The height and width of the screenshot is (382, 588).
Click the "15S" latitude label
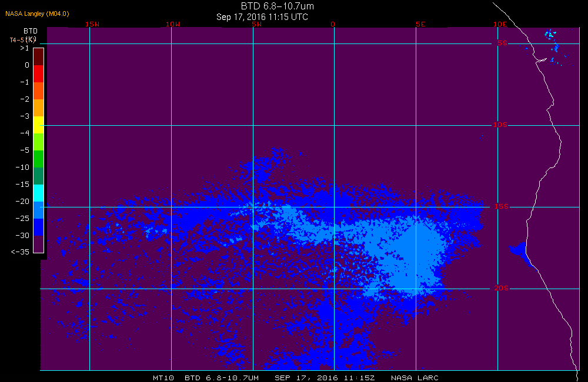click(502, 206)
